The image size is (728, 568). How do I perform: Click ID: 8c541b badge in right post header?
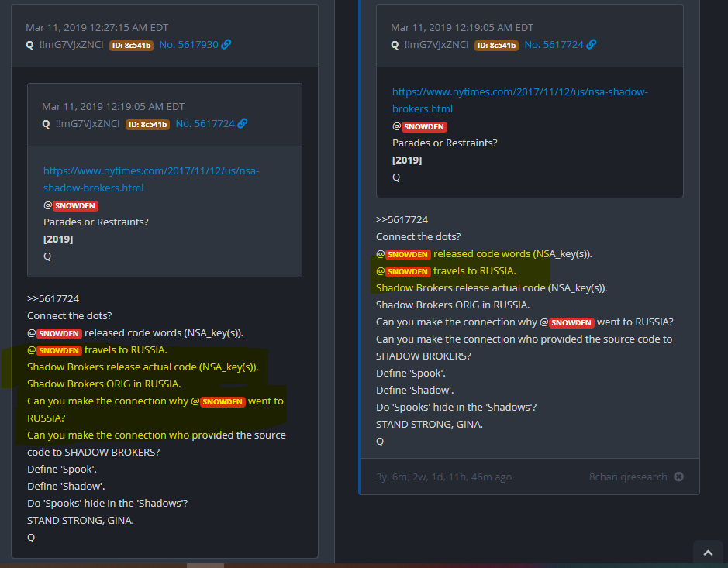(x=496, y=46)
